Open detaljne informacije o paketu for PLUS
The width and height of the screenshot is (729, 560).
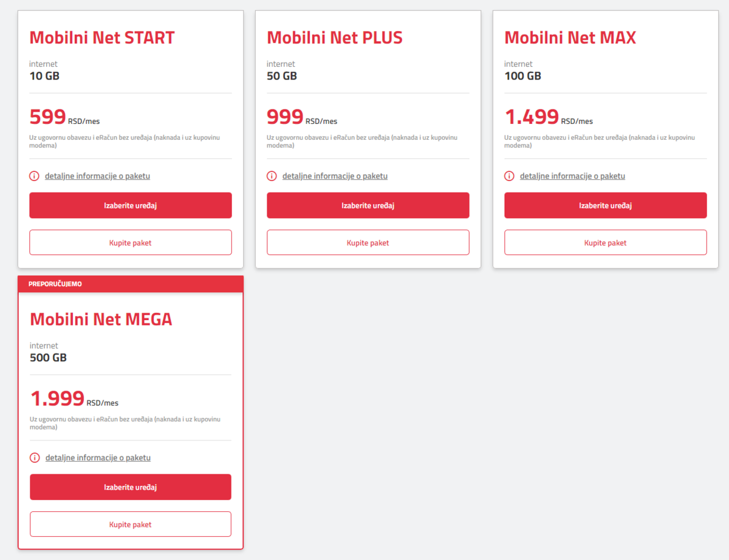[335, 176]
